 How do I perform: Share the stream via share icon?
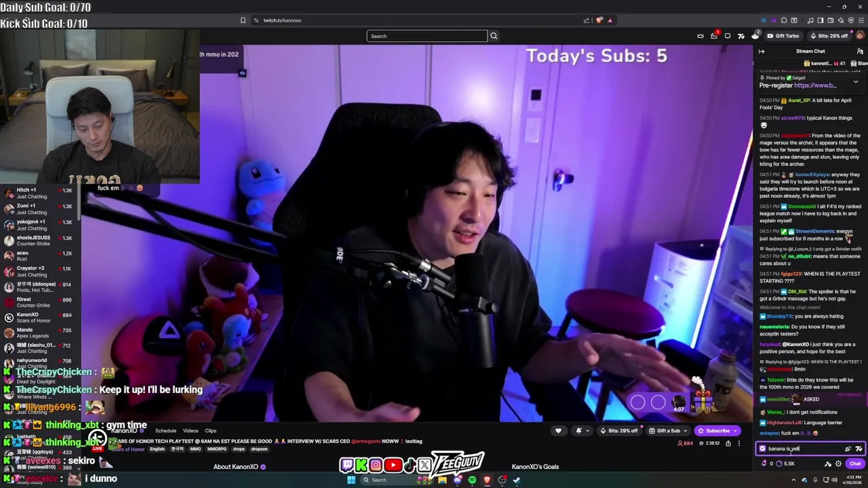click(x=728, y=443)
